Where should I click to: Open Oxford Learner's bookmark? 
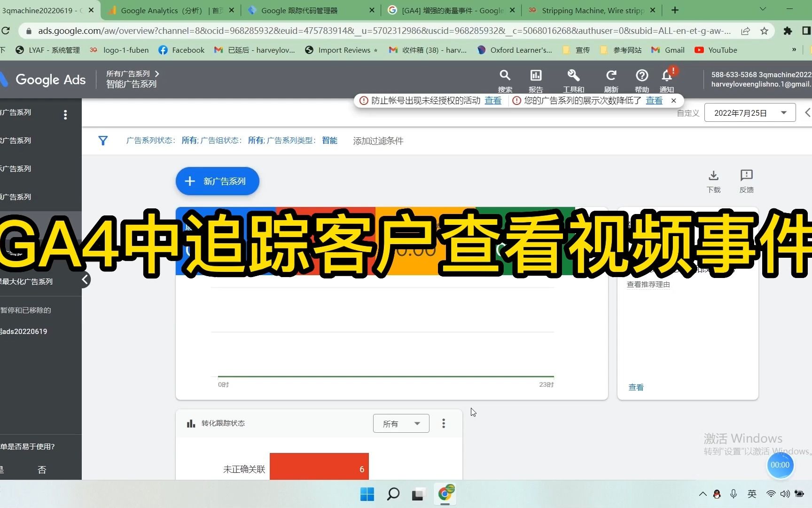(515, 50)
